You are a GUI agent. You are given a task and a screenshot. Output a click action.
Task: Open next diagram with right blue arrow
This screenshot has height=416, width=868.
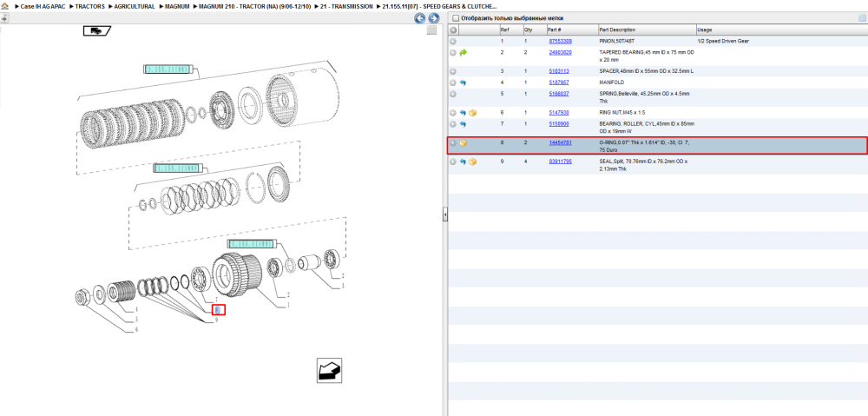(x=433, y=18)
